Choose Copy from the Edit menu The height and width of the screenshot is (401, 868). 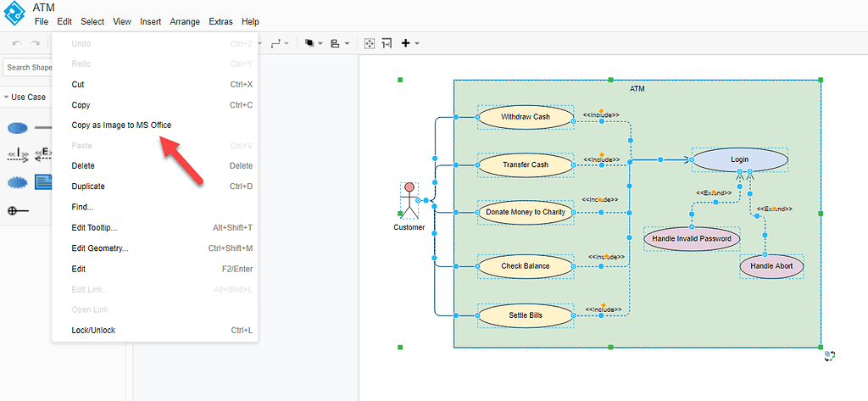coord(155,105)
